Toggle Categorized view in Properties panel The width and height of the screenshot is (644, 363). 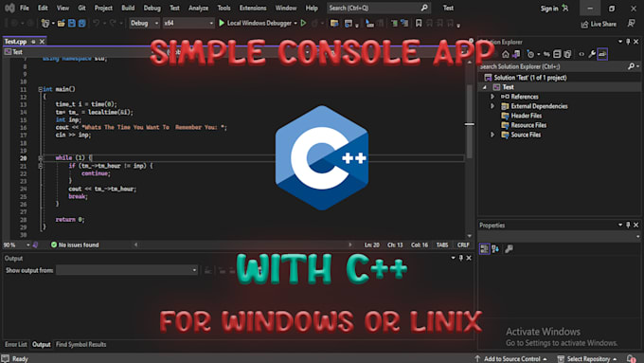click(485, 248)
